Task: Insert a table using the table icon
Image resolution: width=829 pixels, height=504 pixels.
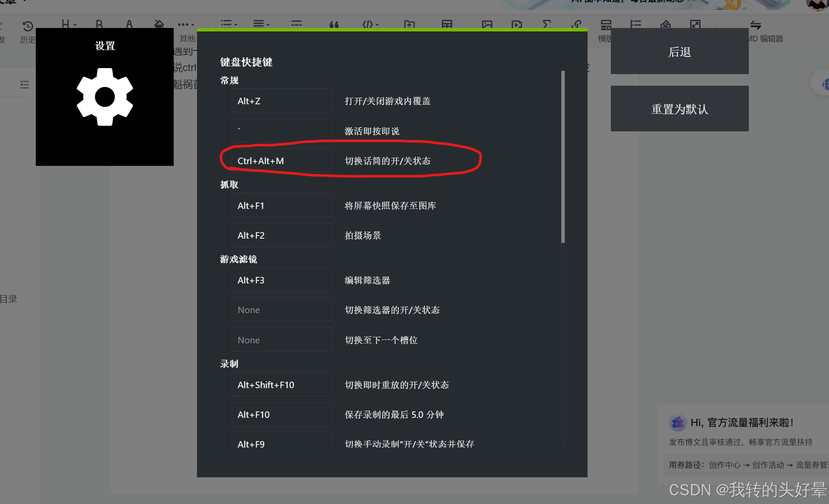Action: tap(446, 25)
